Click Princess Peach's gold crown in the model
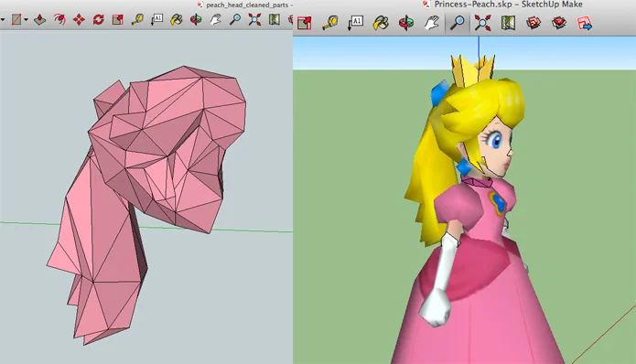Screen dimensions: 636x364 [x=472, y=70]
